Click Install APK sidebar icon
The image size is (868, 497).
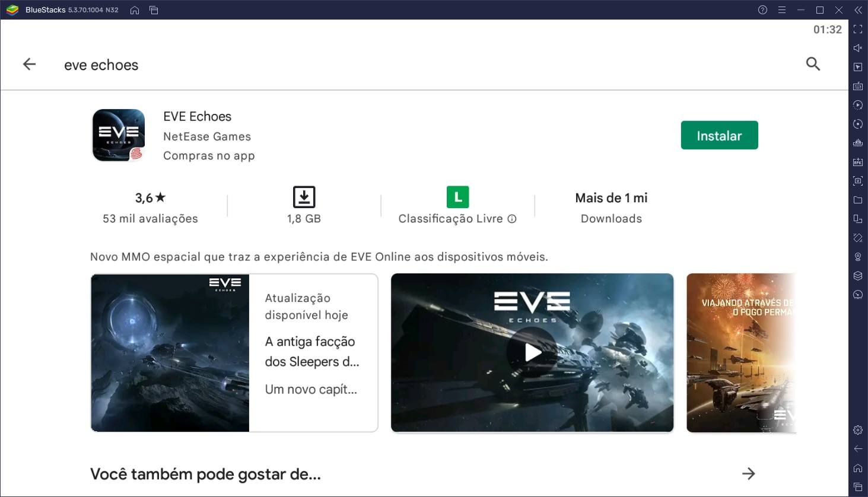tap(858, 162)
